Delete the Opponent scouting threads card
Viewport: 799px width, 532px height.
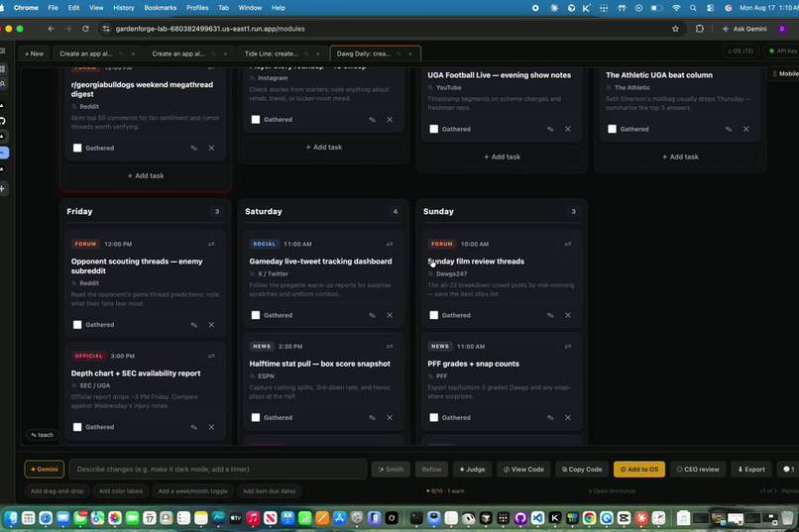(x=211, y=325)
